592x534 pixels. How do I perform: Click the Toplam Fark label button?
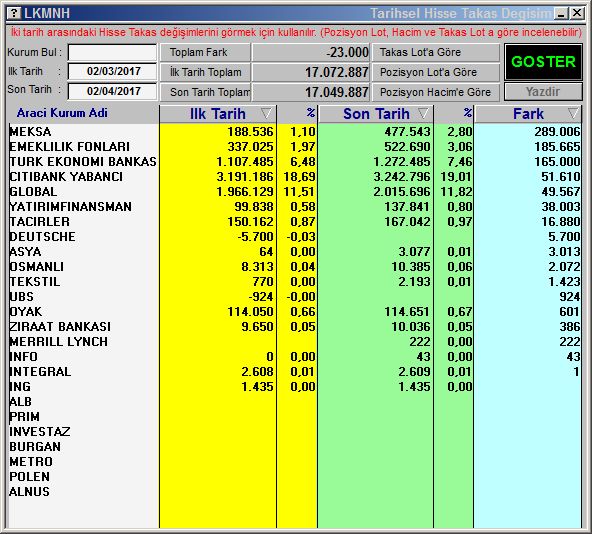pyautogui.click(x=205, y=52)
